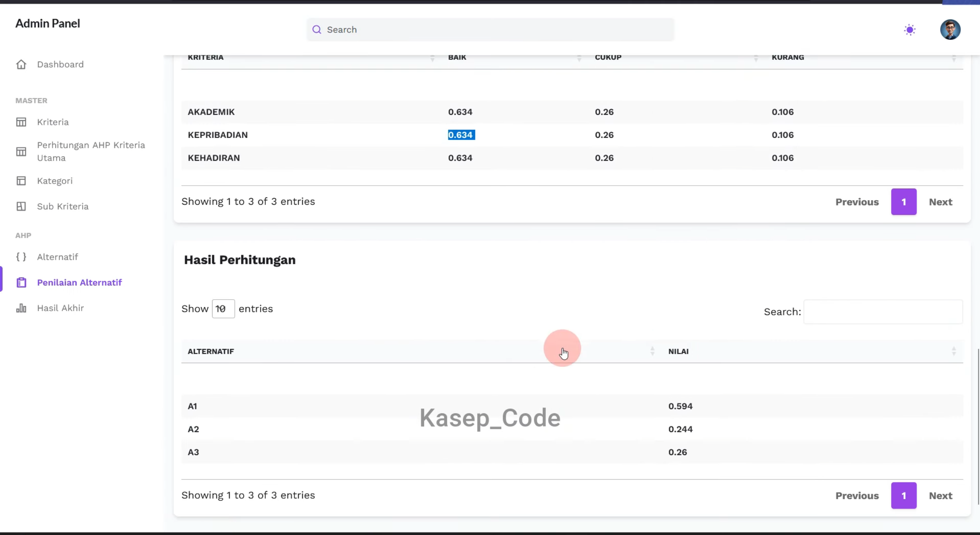Click the A1 value 0.594
The height and width of the screenshot is (535, 980).
coord(680,406)
